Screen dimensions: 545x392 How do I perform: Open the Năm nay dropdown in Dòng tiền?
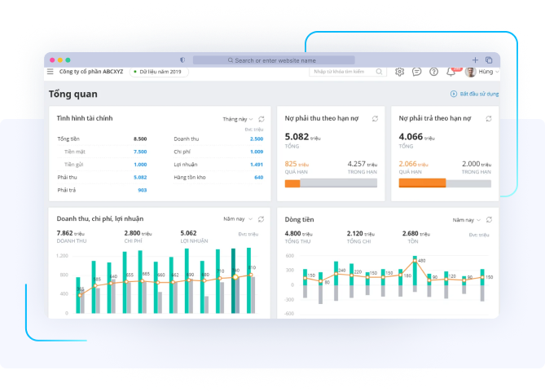pyautogui.click(x=467, y=220)
